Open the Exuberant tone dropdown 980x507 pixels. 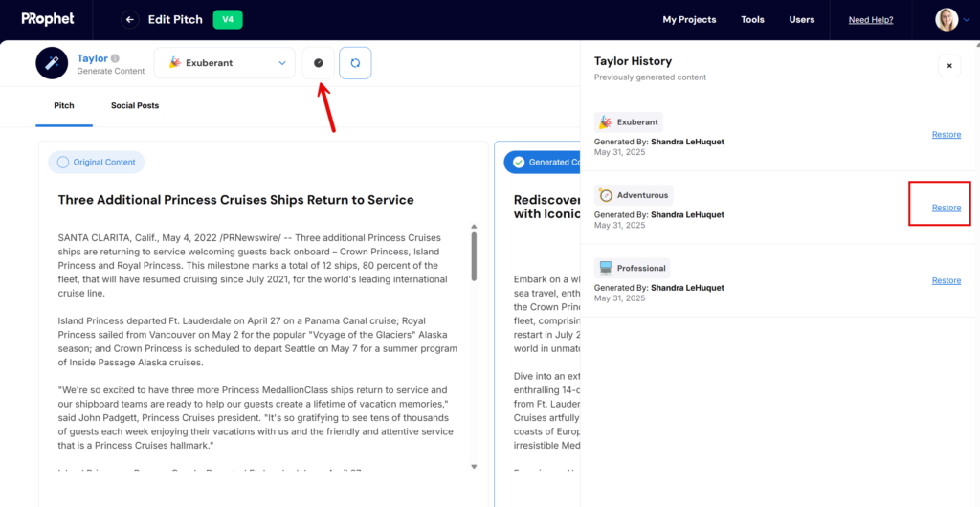tap(224, 63)
